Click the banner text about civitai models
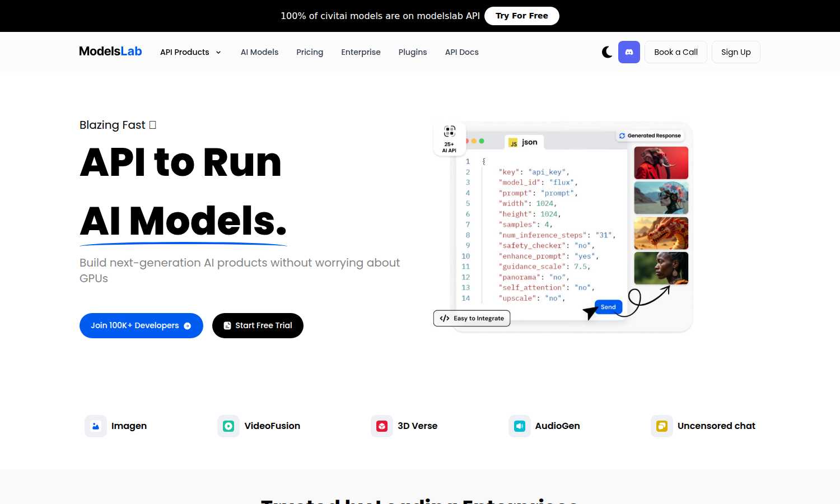Image resolution: width=840 pixels, height=504 pixels. click(380, 16)
